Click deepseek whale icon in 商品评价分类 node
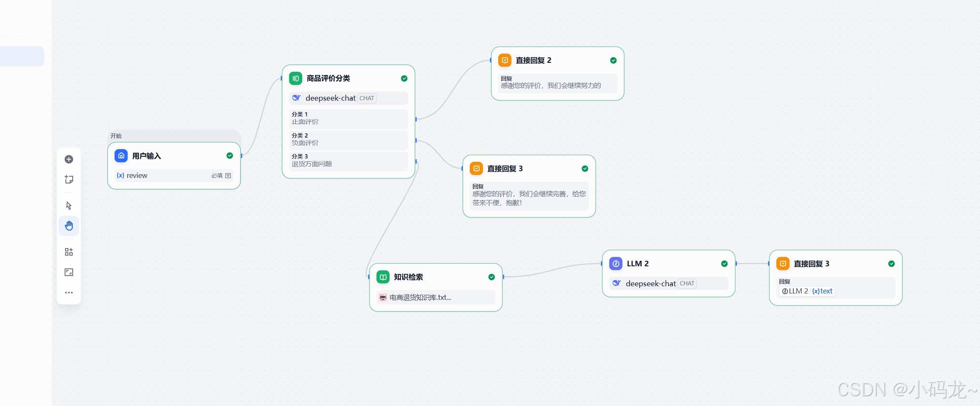This screenshot has width=980, height=406. click(x=296, y=98)
